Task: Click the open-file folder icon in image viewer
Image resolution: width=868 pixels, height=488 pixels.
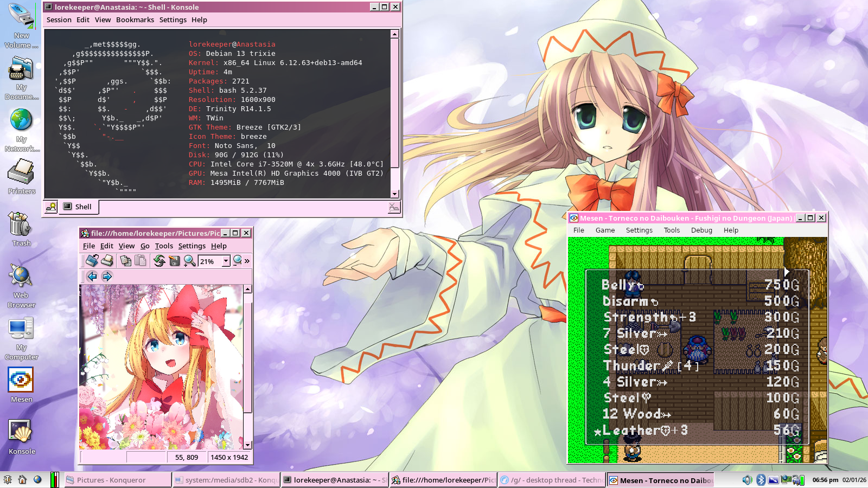Action: coord(92,261)
